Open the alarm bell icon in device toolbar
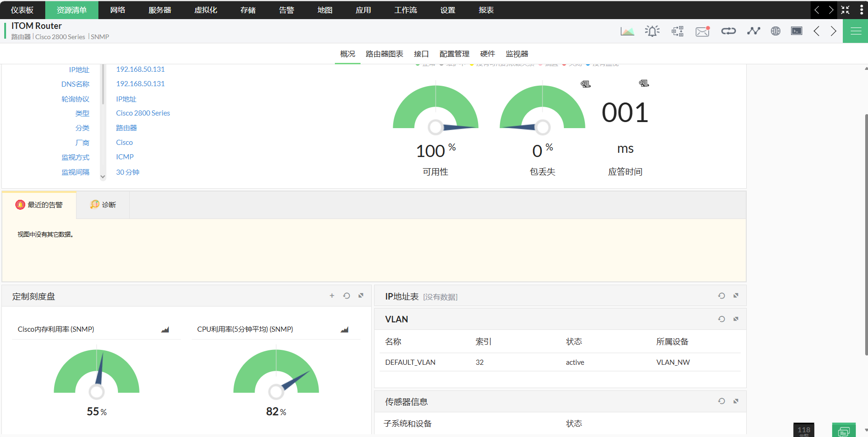The image size is (868, 437). pos(652,31)
